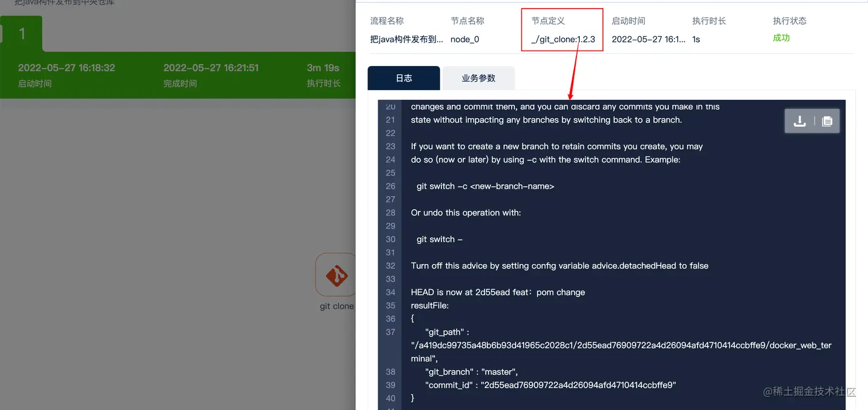Click log line 'HEAD is now at 2d55ead'
The image size is (868, 410).
click(x=498, y=292)
